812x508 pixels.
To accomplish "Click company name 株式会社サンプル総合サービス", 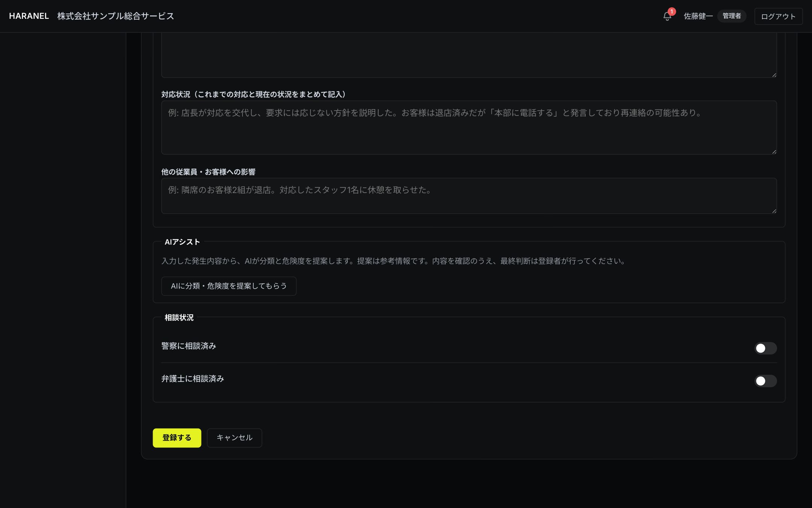I will tap(115, 16).
